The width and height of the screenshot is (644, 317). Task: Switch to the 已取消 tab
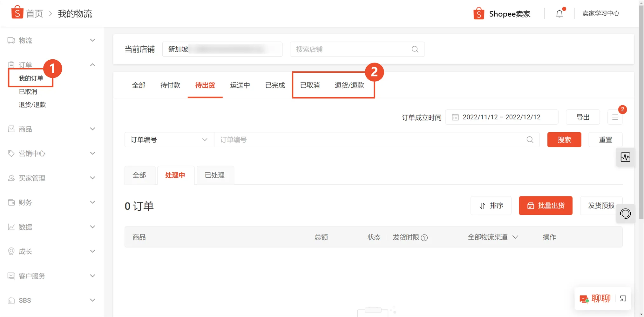click(309, 85)
